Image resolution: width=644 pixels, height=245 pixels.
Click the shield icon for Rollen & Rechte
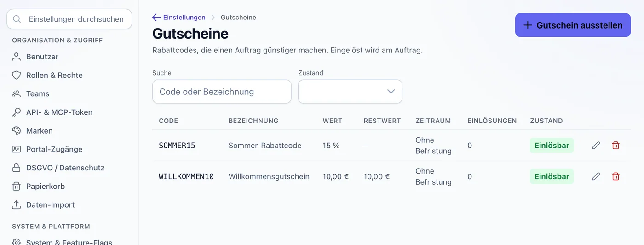[17, 75]
